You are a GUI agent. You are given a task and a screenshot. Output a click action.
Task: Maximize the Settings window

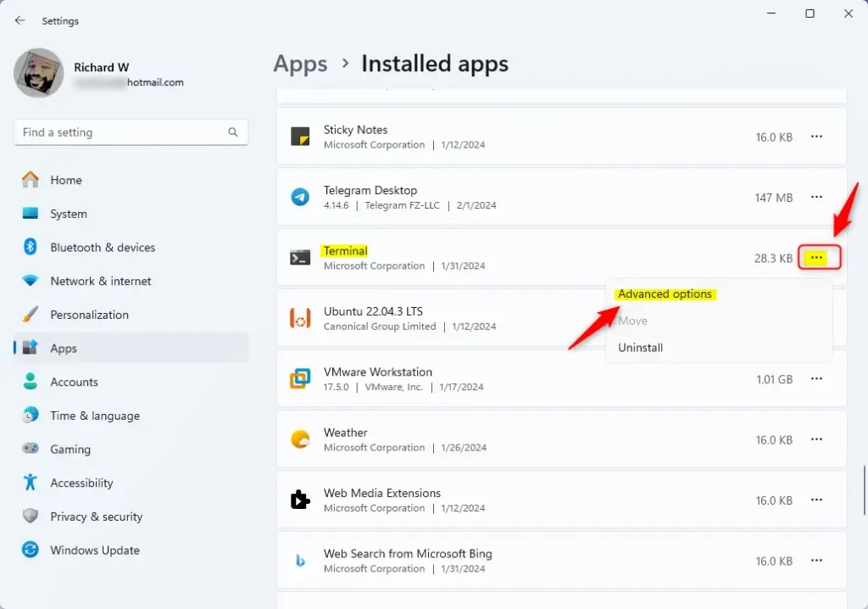click(810, 14)
